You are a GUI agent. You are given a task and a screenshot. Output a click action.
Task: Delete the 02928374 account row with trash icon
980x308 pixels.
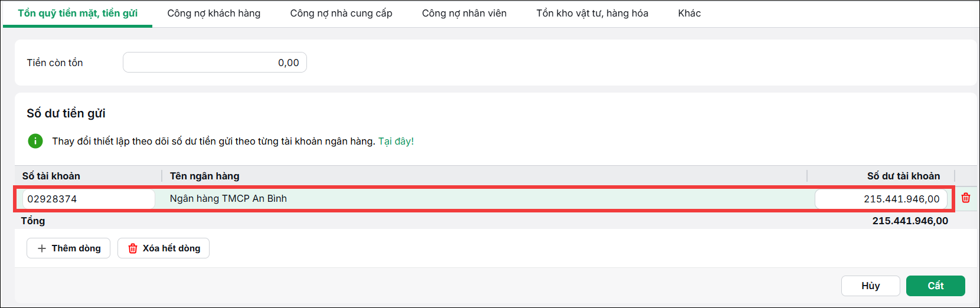(966, 198)
